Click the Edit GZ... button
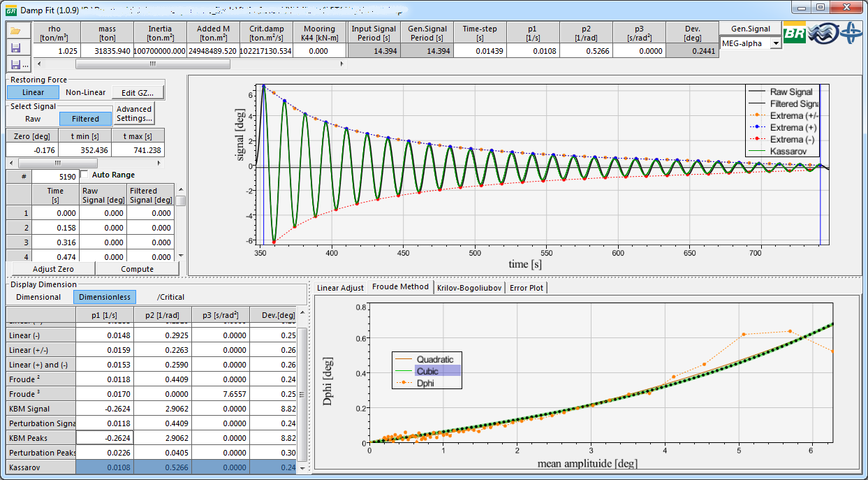Viewport: 868px width, 480px height. [x=138, y=92]
